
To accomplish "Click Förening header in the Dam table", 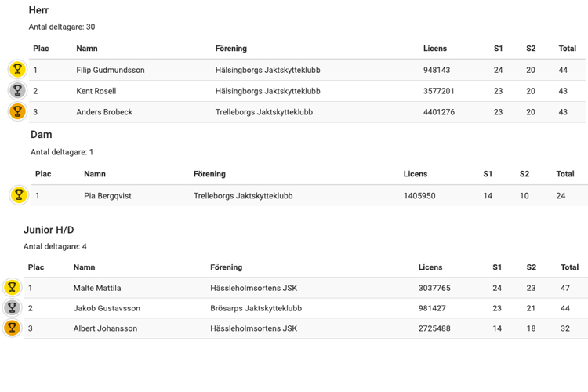I will pos(209,174).
